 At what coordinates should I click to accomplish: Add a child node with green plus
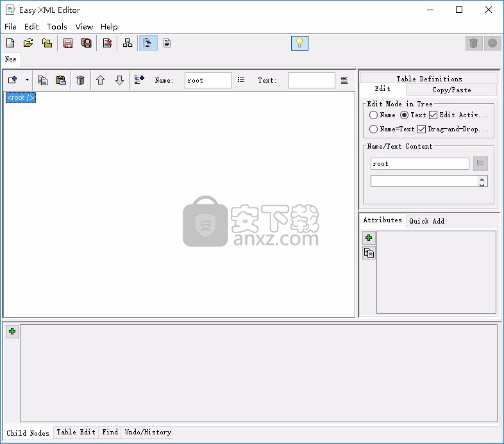coord(12,331)
